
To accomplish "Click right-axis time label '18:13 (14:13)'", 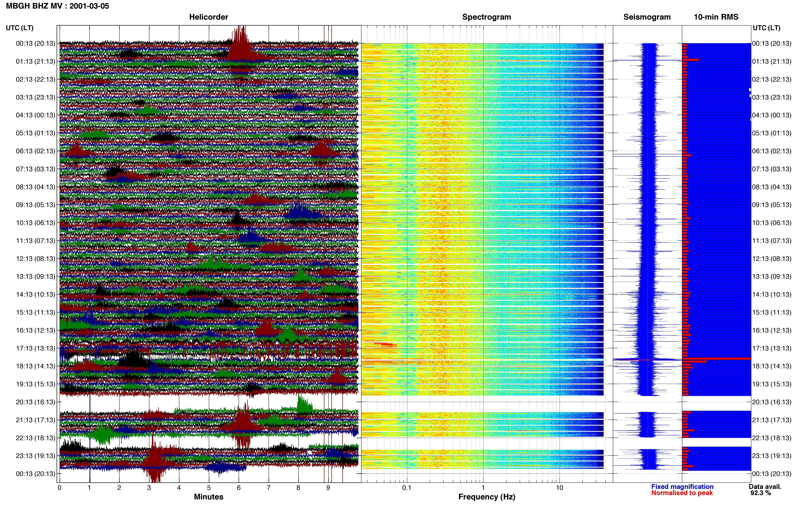I will (772, 366).
